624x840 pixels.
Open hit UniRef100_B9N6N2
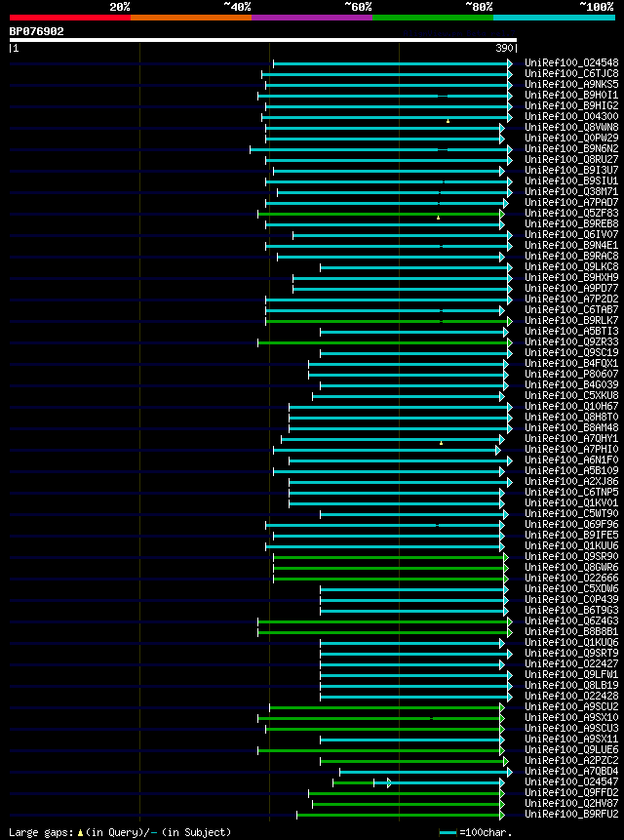571,148
